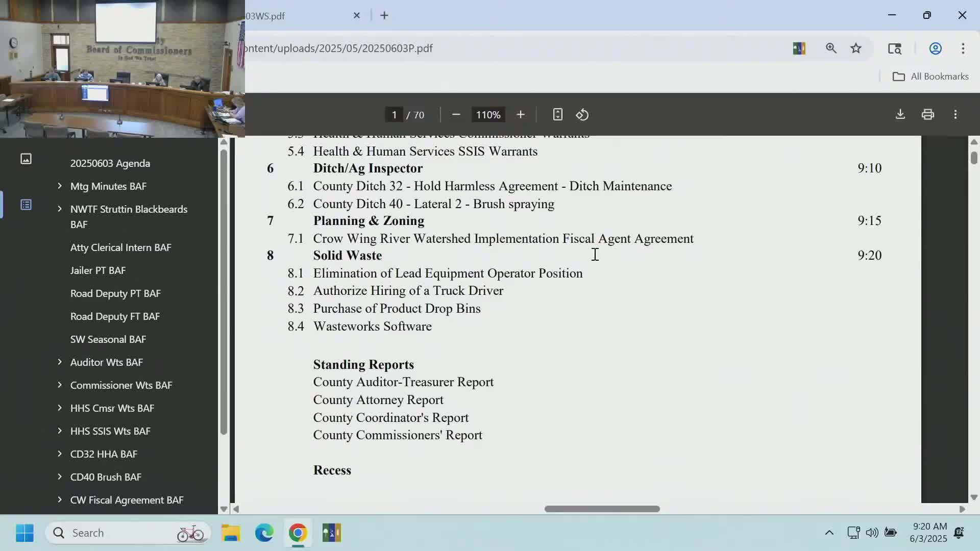Expand Auditor Wts BAF outline entry
This screenshot has width=980, height=551.
pos(60,362)
